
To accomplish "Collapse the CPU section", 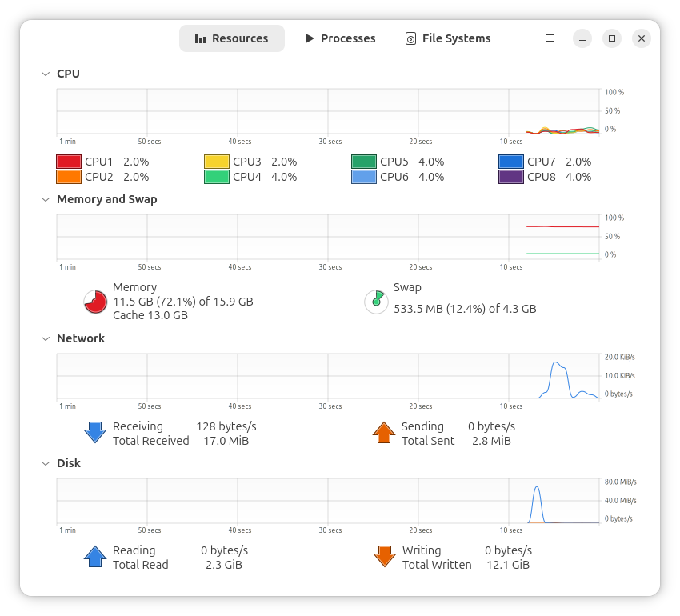I will point(46,74).
